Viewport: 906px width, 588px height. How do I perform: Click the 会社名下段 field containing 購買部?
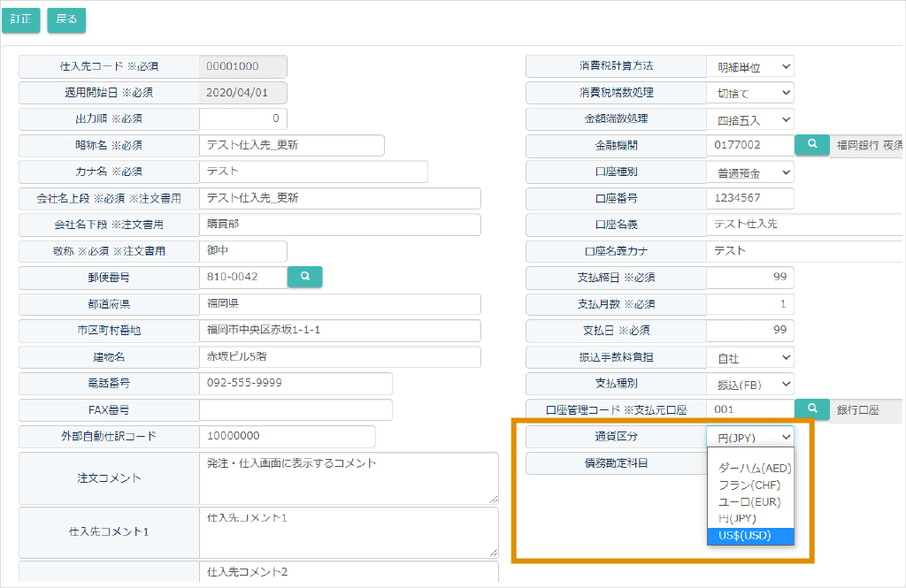(341, 225)
